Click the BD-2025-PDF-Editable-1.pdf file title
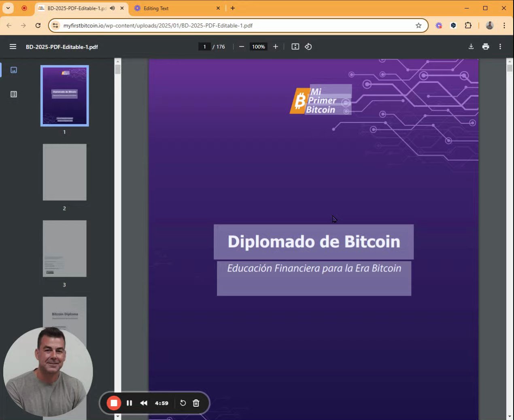This screenshot has width=514, height=420. (62, 47)
